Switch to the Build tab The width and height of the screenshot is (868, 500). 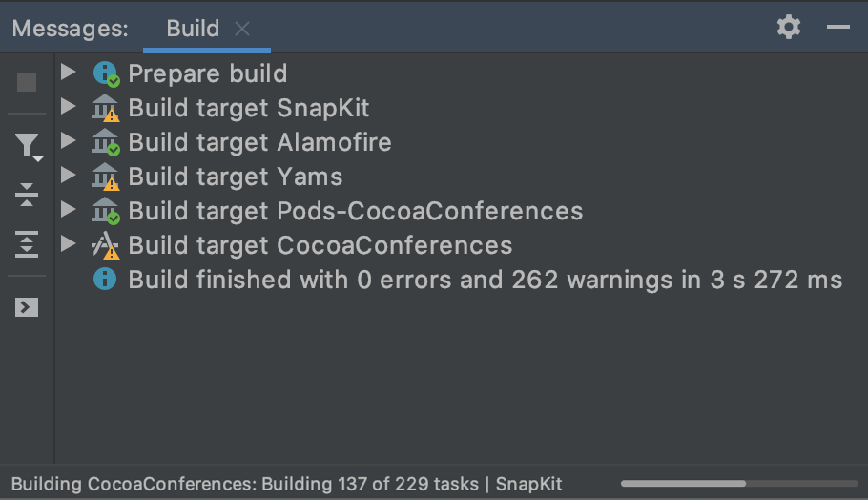[x=193, y=28]
